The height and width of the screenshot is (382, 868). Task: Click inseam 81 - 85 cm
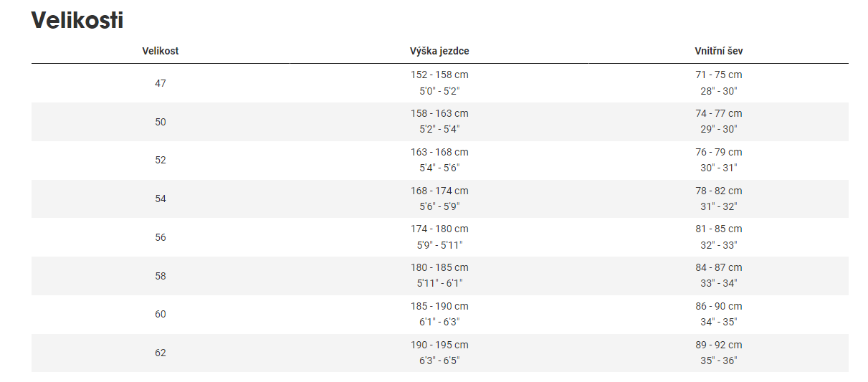pos(718,229)
